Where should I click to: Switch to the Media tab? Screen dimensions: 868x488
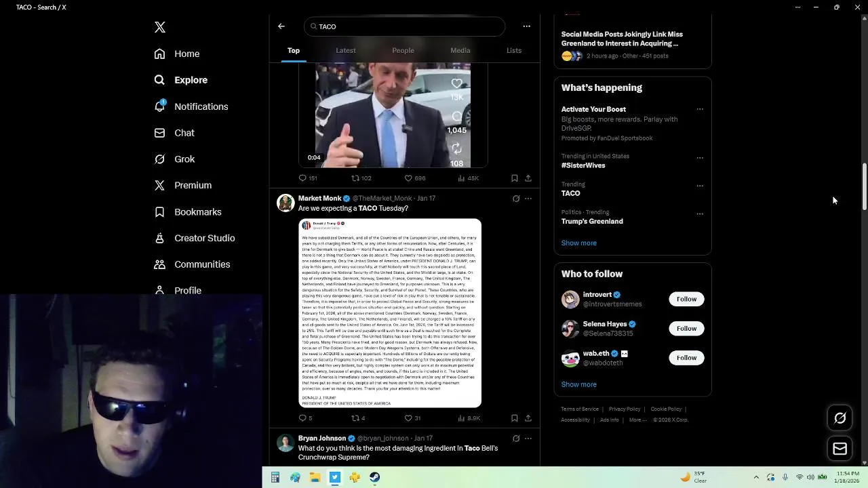pos(460,50)
